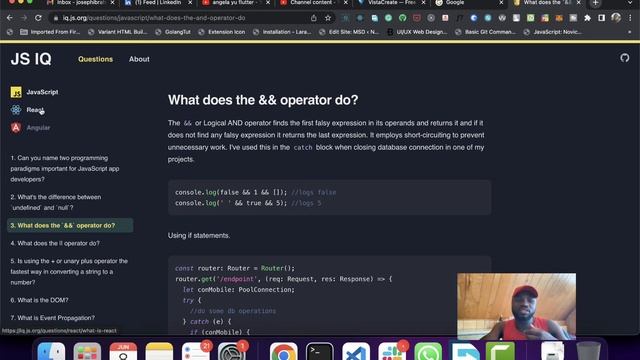Open Finder from the Dock
The image size is (640, 360).
(x=51, y=352)
